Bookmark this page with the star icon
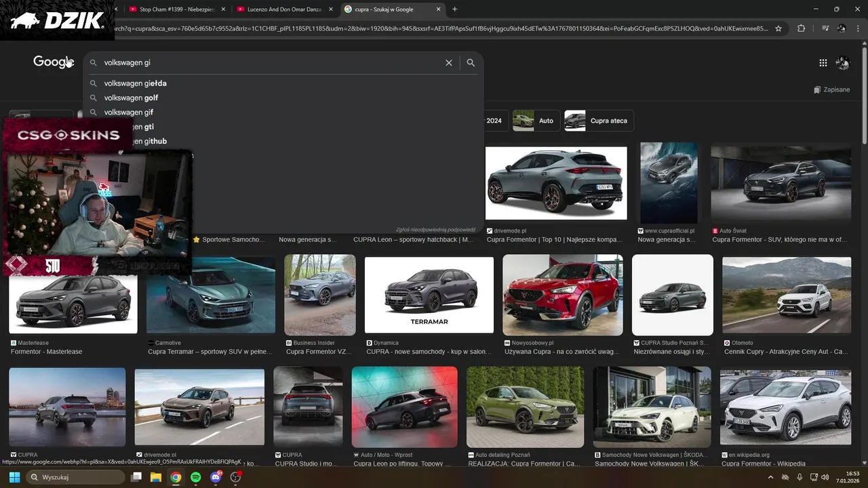 coord(778,28)
